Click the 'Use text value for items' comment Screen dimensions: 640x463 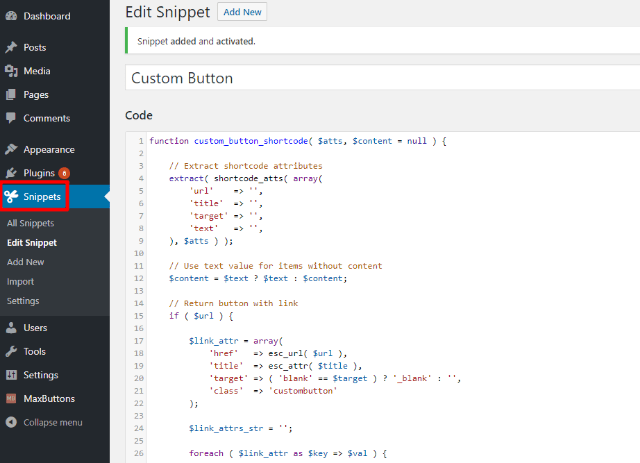coord(276,266)
